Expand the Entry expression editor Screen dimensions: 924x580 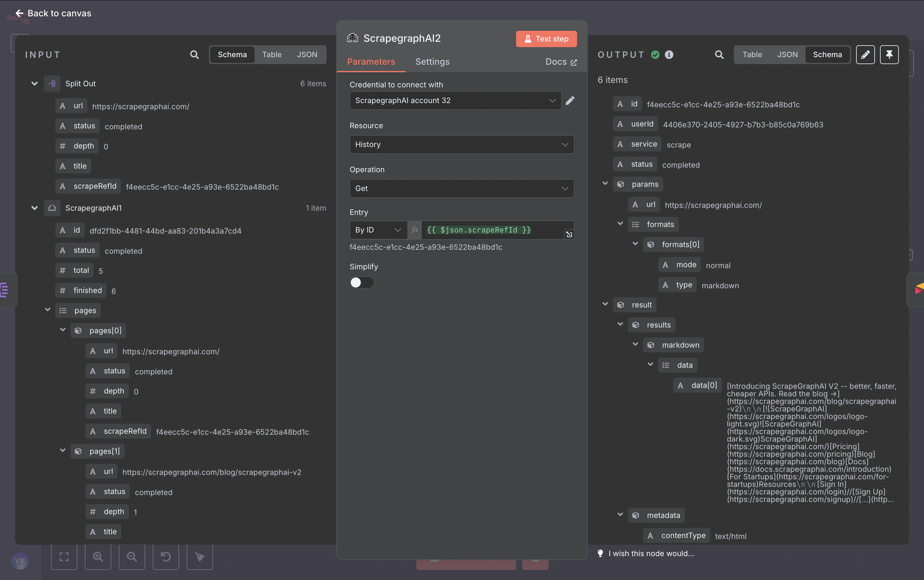point(569,234)
